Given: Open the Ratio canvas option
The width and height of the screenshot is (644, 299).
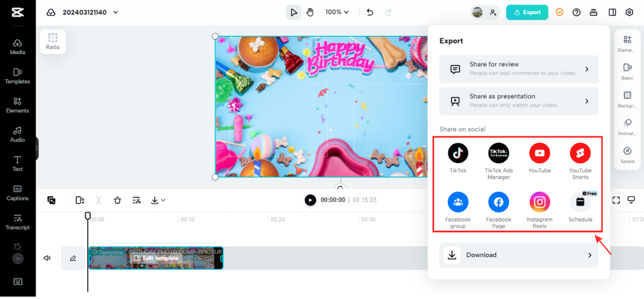Looking at the screenshot, I should coord(53,42).
